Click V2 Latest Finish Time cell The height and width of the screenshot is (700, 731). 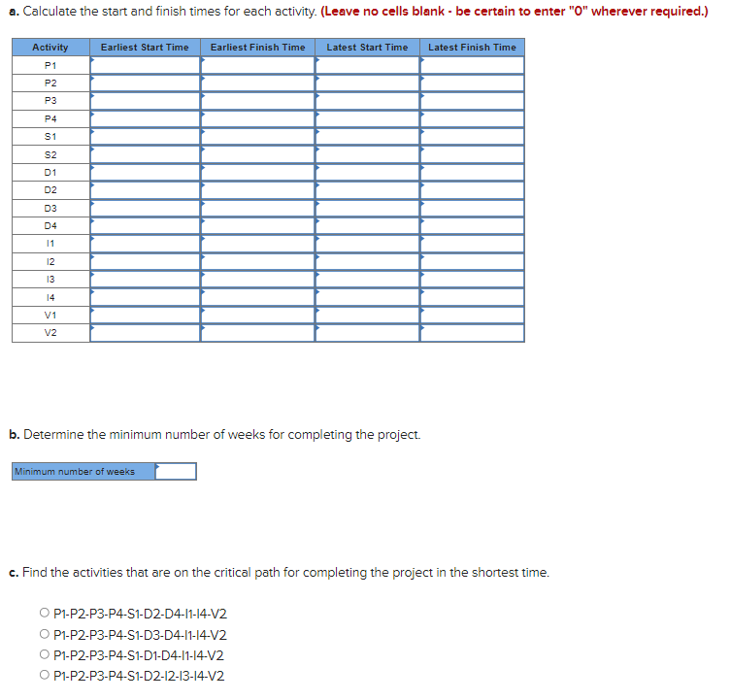point(472,333)
